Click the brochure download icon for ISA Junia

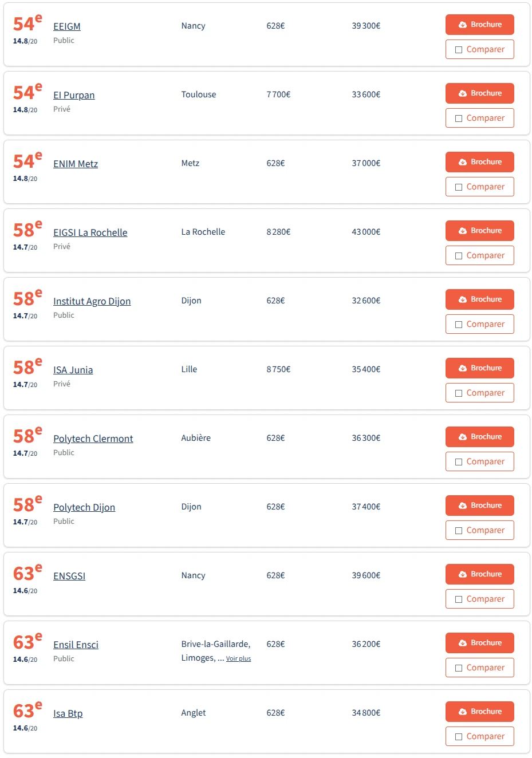[x=463, y=368]
